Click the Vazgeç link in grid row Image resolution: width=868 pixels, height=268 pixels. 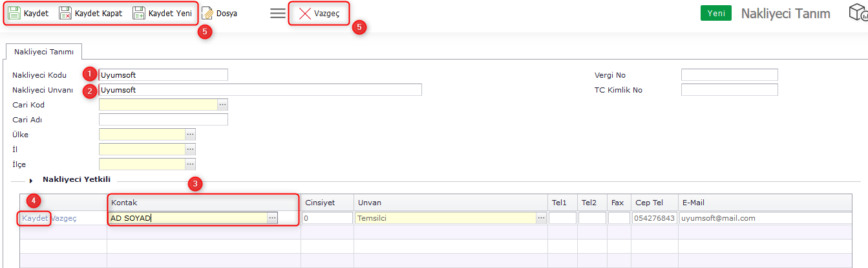(x=64, y=218)
